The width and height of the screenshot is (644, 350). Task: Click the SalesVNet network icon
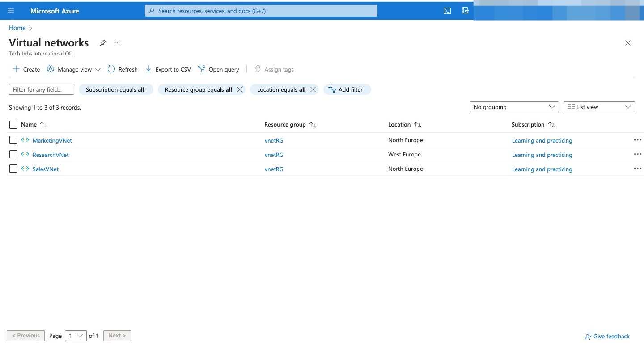(25, 169)
